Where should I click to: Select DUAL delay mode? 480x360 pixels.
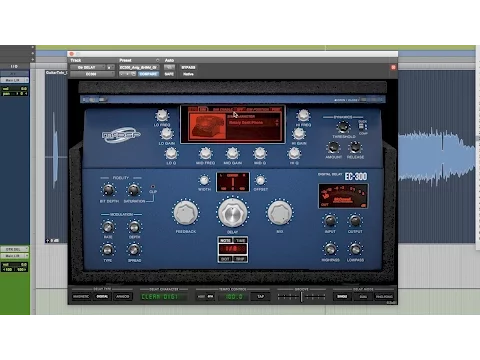pyautogui.click(x=363, y=296)
